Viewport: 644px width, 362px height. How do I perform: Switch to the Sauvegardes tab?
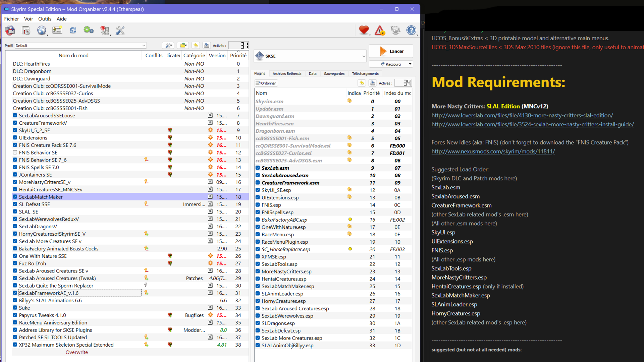[x=334, y=73]
